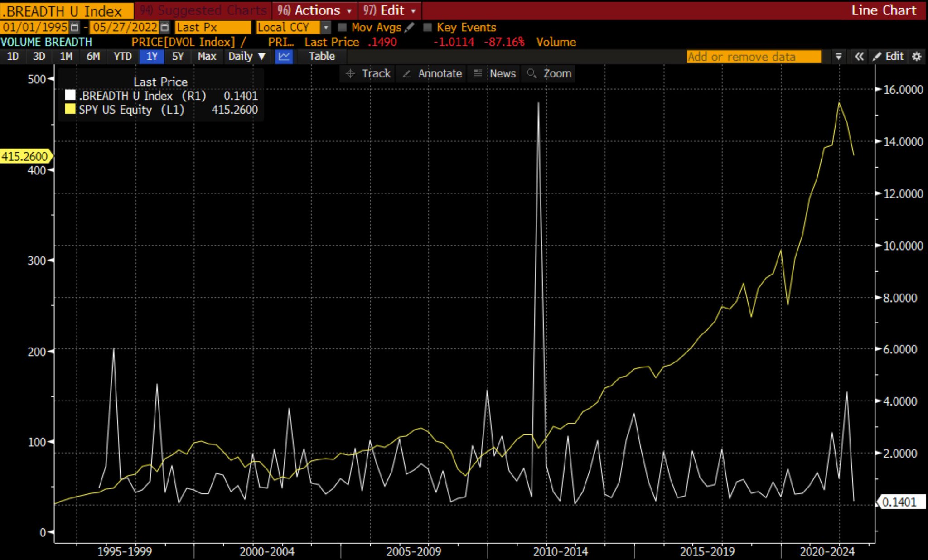Click the yellow SPY US Equity swatch

click(x=70, y=109)
